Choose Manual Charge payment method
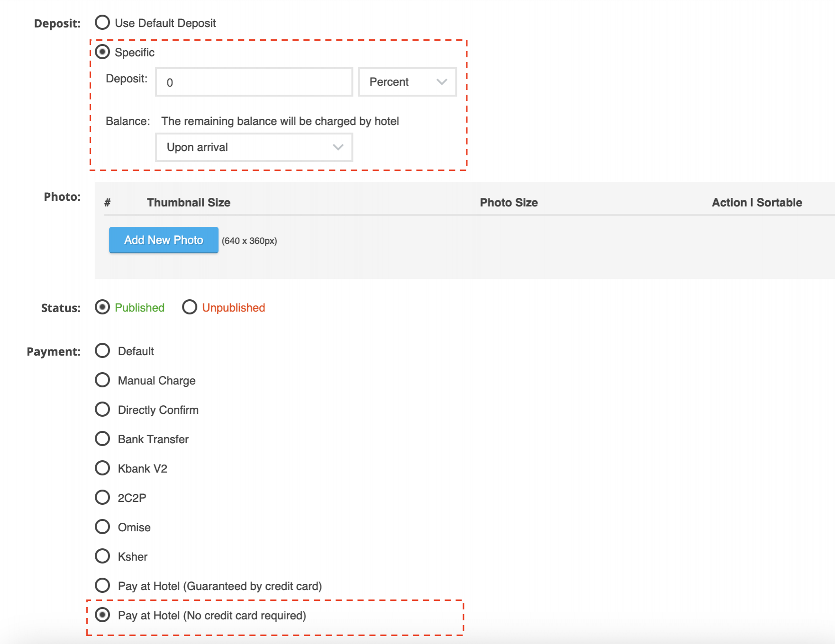The width and height of the screenshot is (835, 644). 102,380
